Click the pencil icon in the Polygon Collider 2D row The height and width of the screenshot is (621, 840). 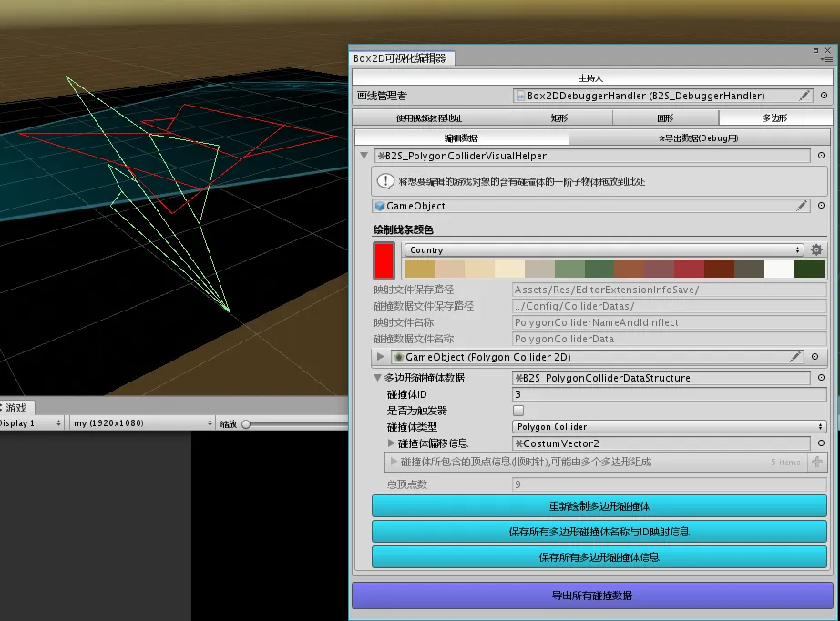coord(795,357)
